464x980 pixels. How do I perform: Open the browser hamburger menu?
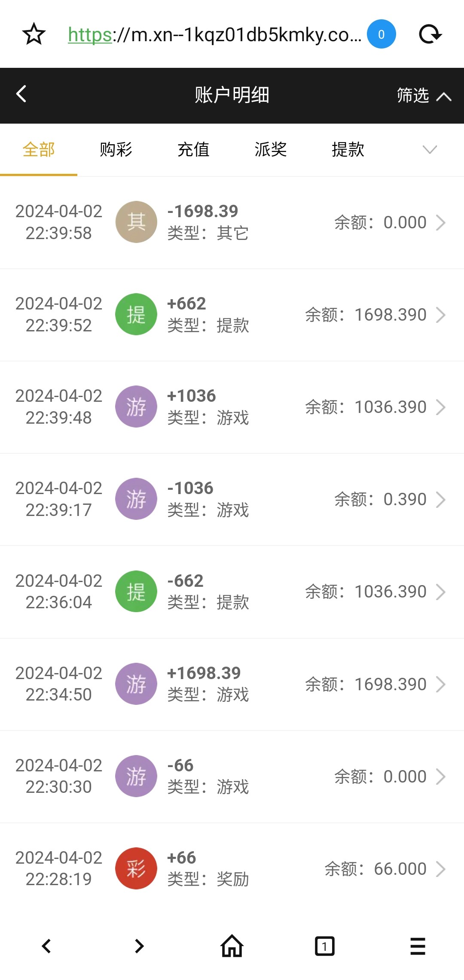(418, 946)
